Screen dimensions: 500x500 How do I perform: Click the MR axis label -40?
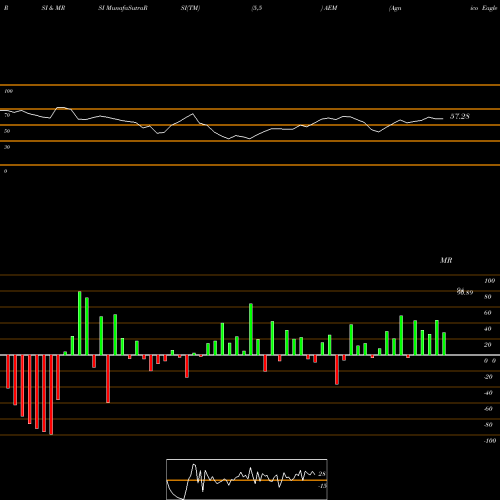488,393
